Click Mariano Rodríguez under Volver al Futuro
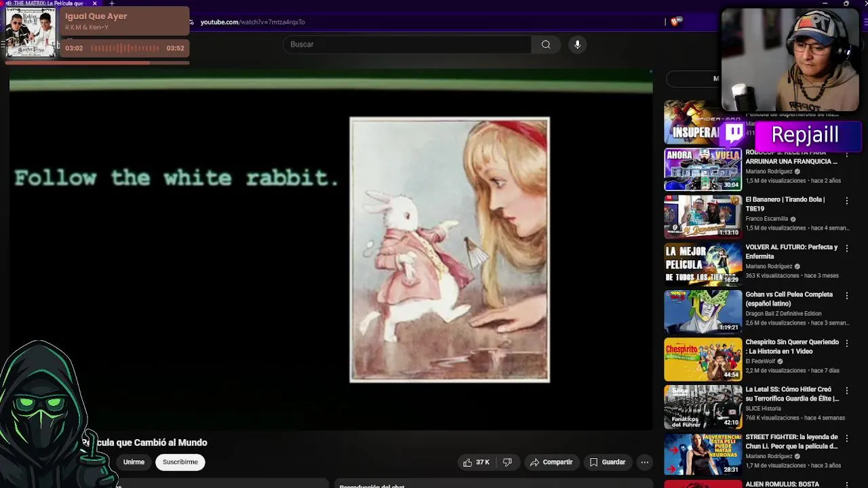 coord(770,266)
